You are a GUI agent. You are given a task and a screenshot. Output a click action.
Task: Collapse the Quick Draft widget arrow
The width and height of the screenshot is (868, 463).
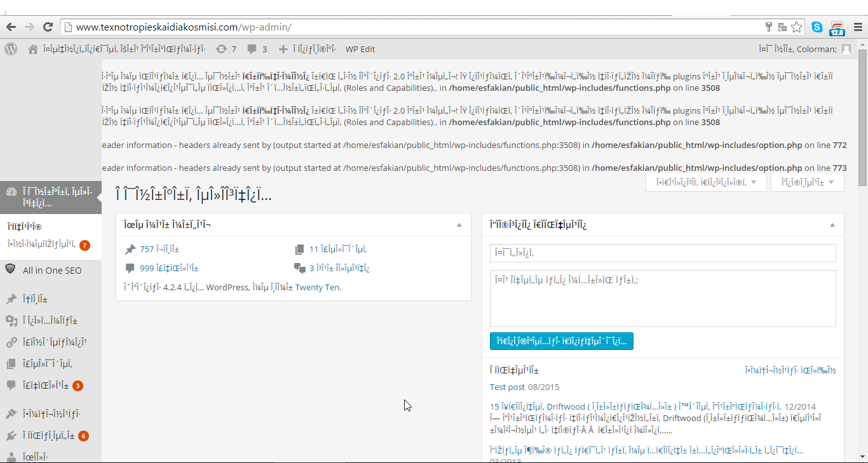click(x=832, y=225)
